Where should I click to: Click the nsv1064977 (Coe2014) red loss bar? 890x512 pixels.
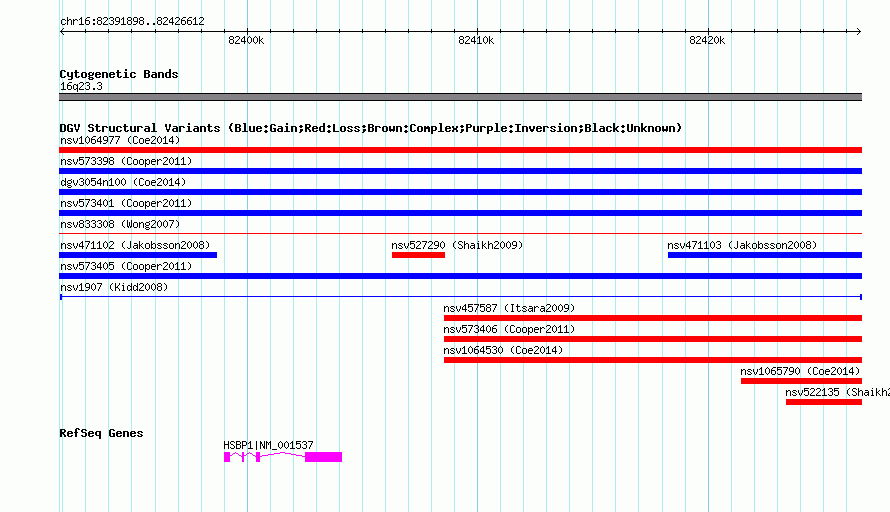(x=460, y=150)
